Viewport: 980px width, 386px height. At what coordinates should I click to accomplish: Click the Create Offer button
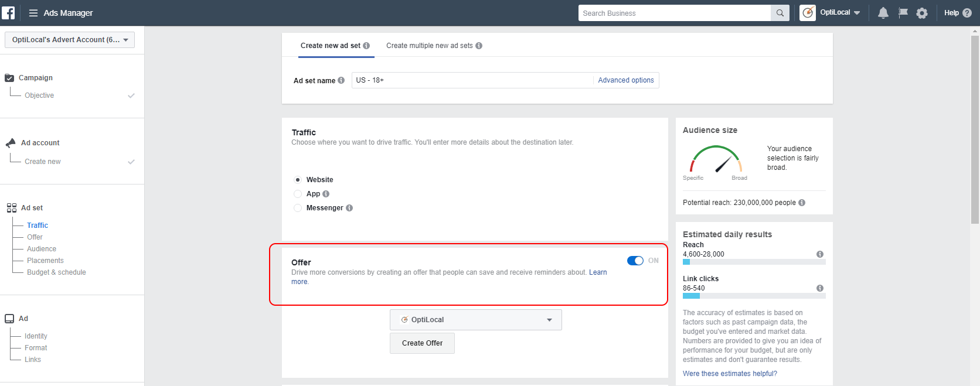click(422, 343)
